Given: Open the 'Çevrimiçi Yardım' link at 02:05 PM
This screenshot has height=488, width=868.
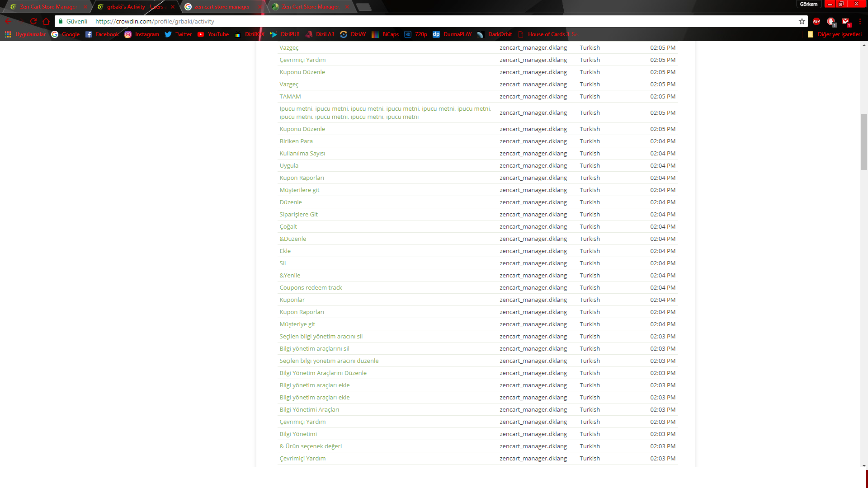Looking at the screenshot, I should click(302, 60).
